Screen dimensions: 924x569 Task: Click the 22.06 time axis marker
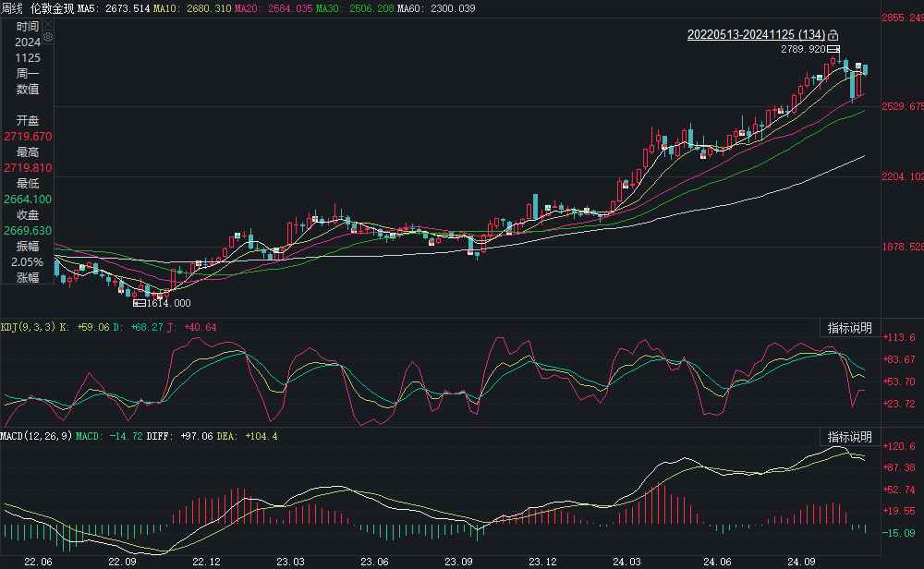(38, 562)
